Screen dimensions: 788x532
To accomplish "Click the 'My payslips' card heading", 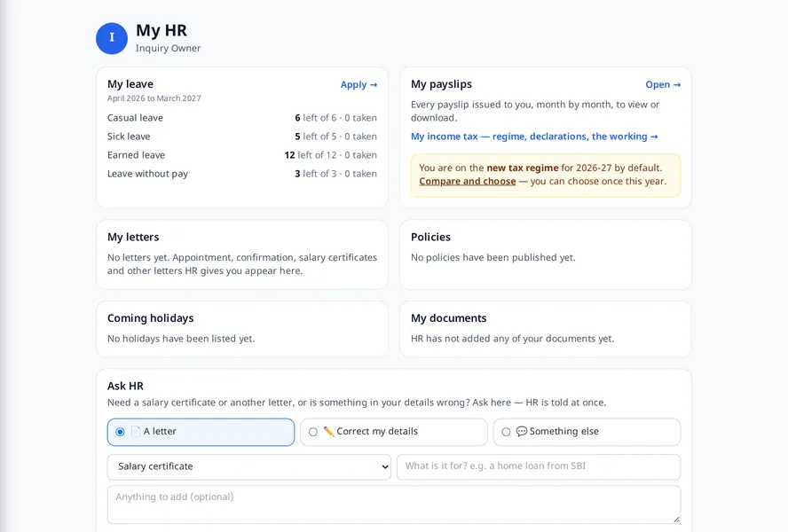I will coord(441,84).
